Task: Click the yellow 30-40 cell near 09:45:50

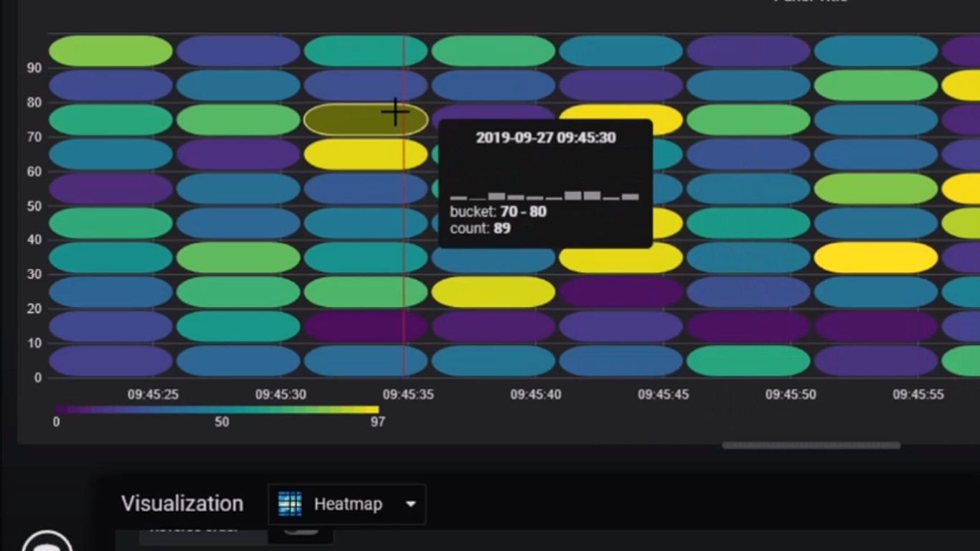Action: click(x=876, y=258)
